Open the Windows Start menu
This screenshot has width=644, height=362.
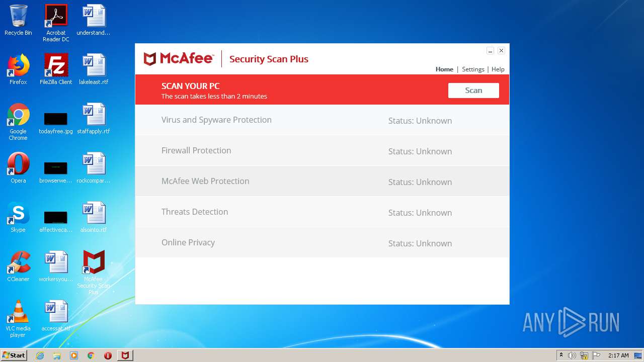pyautogui.click(x=14, y=355)
